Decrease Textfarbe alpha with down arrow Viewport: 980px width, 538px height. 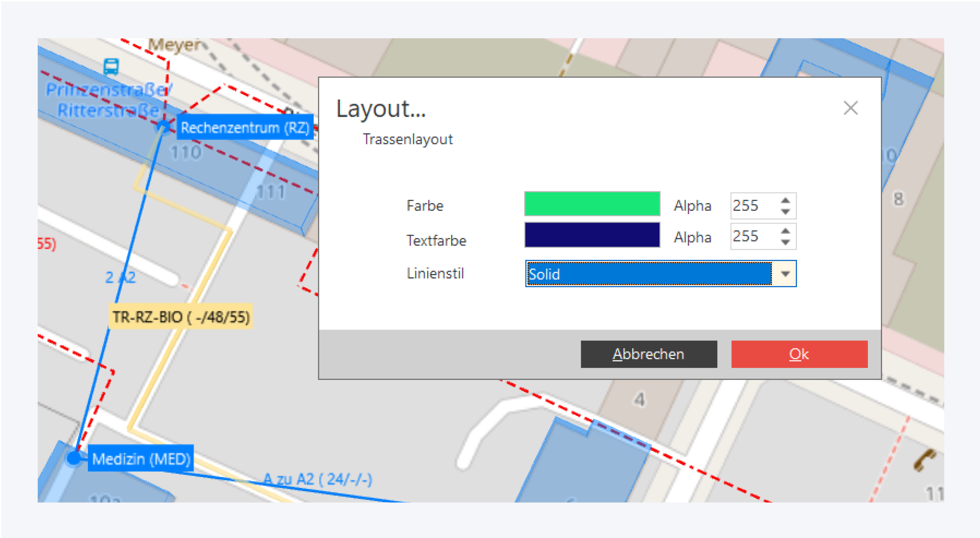click(x=785, y=242)
